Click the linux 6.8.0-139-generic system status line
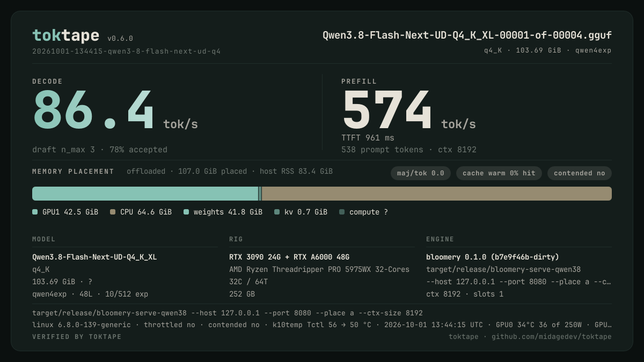The width and height of the screenshot is (644, 362). (322, 324)
